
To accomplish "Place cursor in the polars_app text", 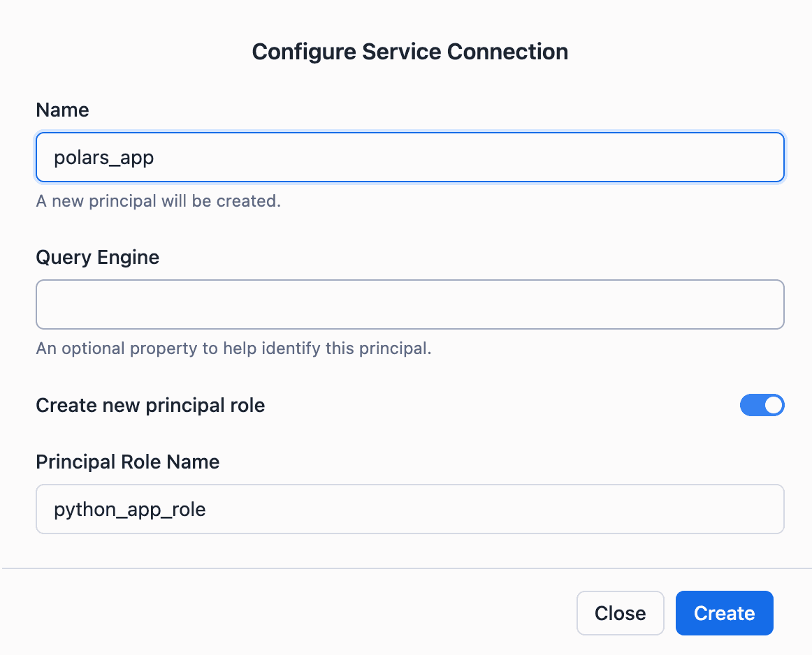I will click(103, 157).
